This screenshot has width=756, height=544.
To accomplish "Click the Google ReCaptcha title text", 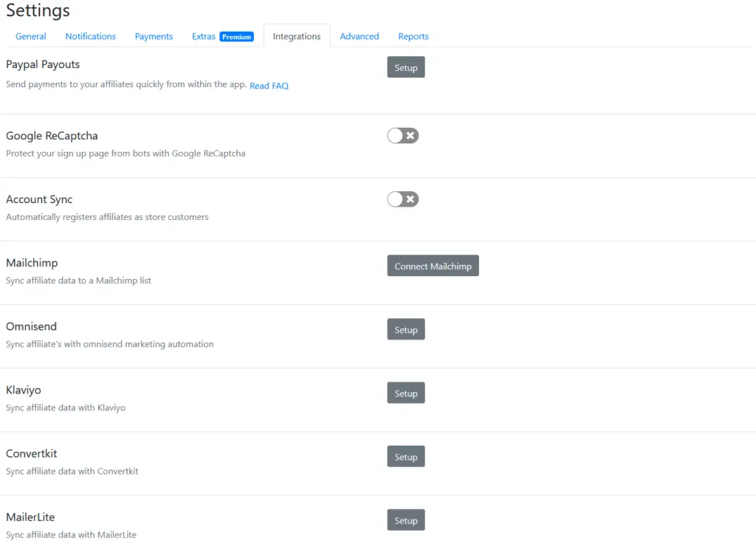I will 52,136.
